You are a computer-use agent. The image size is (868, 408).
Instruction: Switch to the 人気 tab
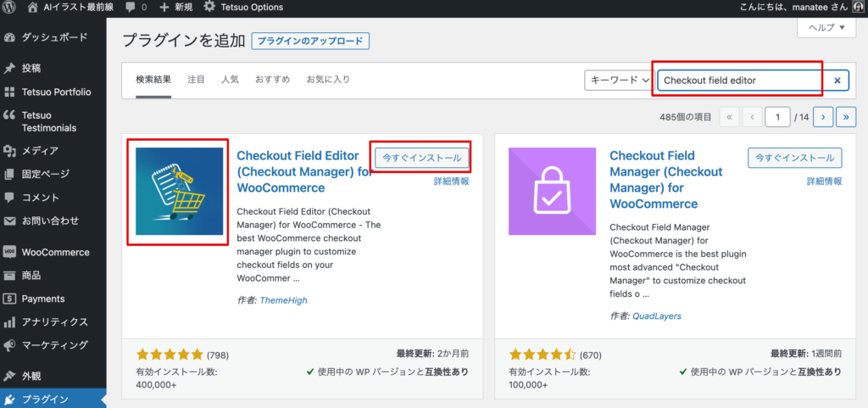pos(230,80)
